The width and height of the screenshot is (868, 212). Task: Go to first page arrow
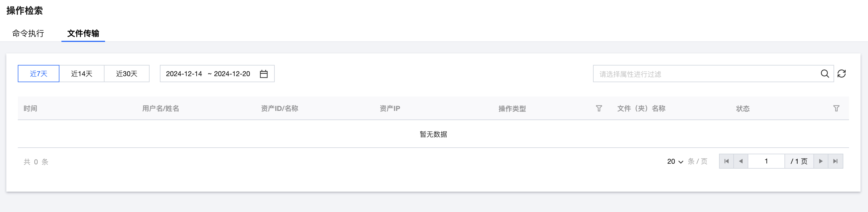click(726, 161)
